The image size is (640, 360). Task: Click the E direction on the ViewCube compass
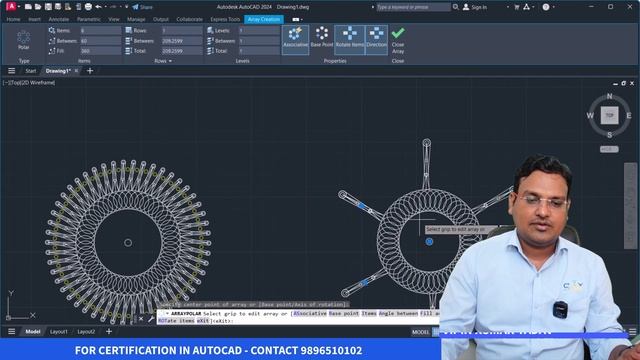pos(629,116)
